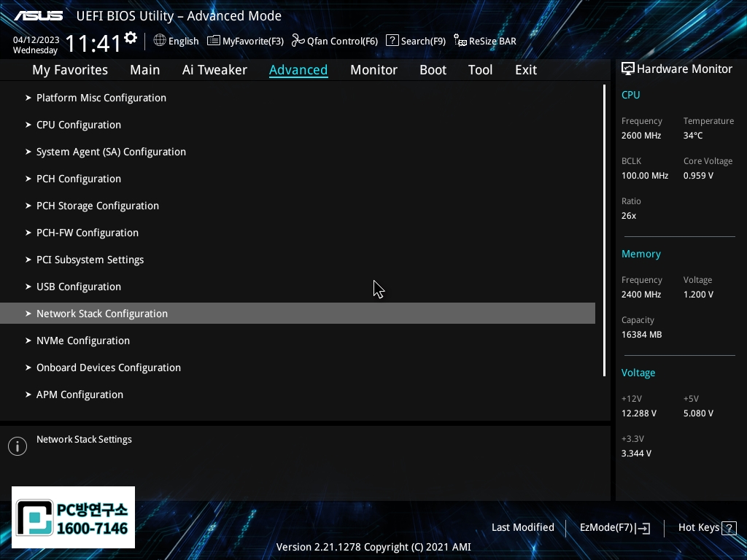Expand arrow beside CPU Configuration
The image size is (747, 560).
28,125
